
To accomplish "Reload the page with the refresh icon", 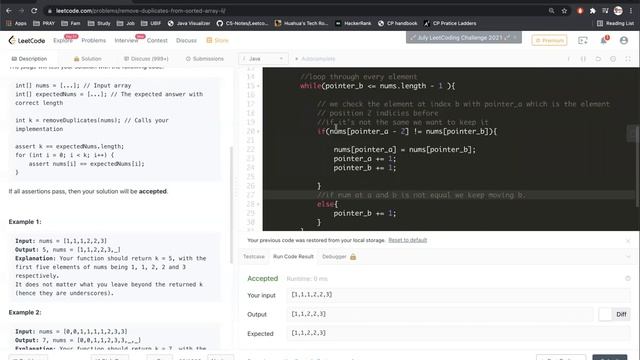I will (34, 11).
